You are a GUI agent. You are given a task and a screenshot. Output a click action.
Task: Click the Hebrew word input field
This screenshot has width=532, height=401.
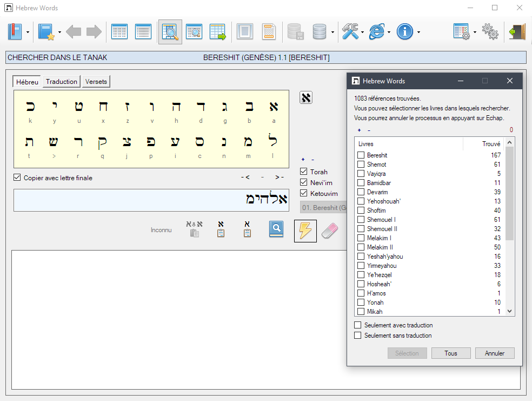coord(151,200)
